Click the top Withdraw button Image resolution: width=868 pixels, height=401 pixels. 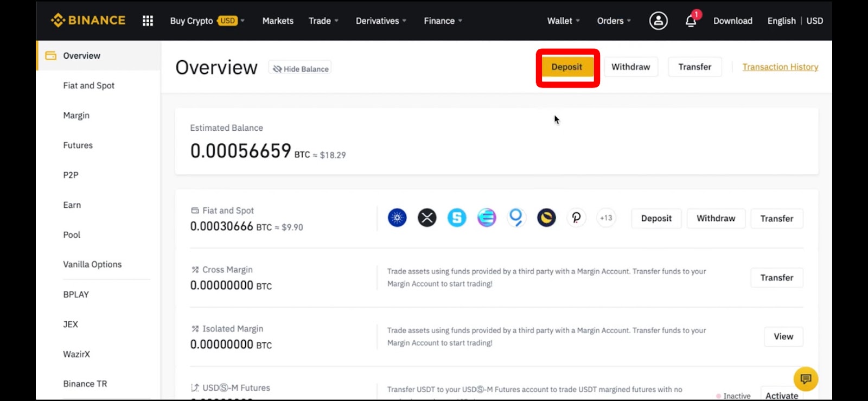point(631,67)
